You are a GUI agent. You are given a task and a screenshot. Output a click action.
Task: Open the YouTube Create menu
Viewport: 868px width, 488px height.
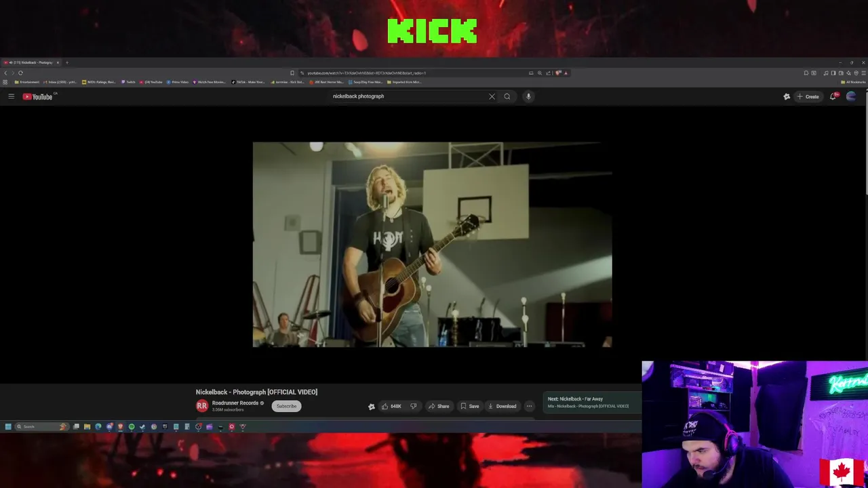[808, 96]
